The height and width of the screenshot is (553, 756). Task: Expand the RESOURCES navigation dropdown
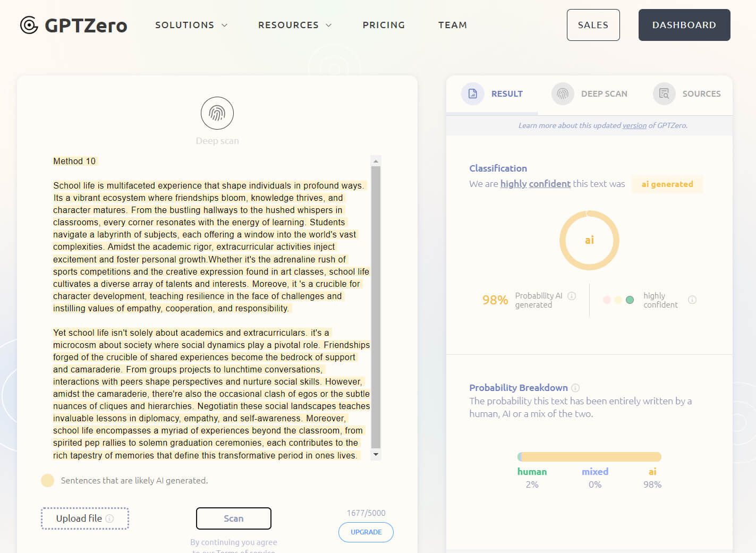pos(294,25)
